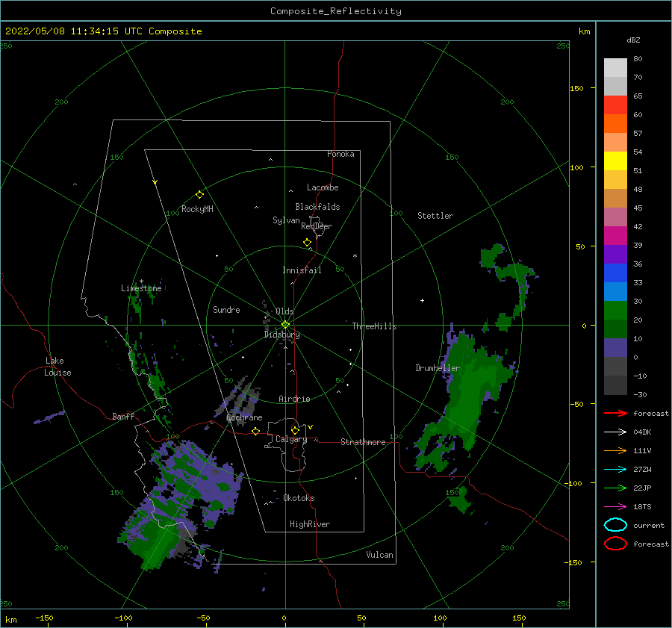672x628 pixels.
Task: Select the 39 dBZ purple swatch
Action: pyautogui.click(x=615, y=254)
